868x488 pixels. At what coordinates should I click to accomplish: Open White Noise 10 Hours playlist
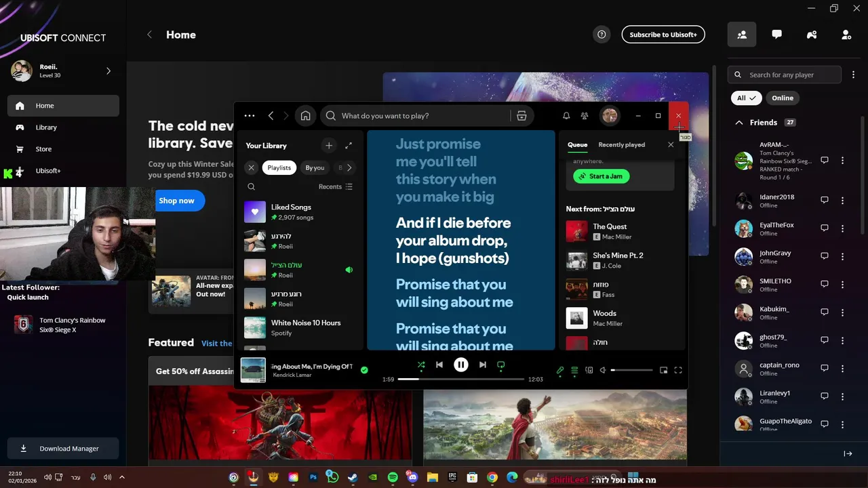tap(298, 327)
